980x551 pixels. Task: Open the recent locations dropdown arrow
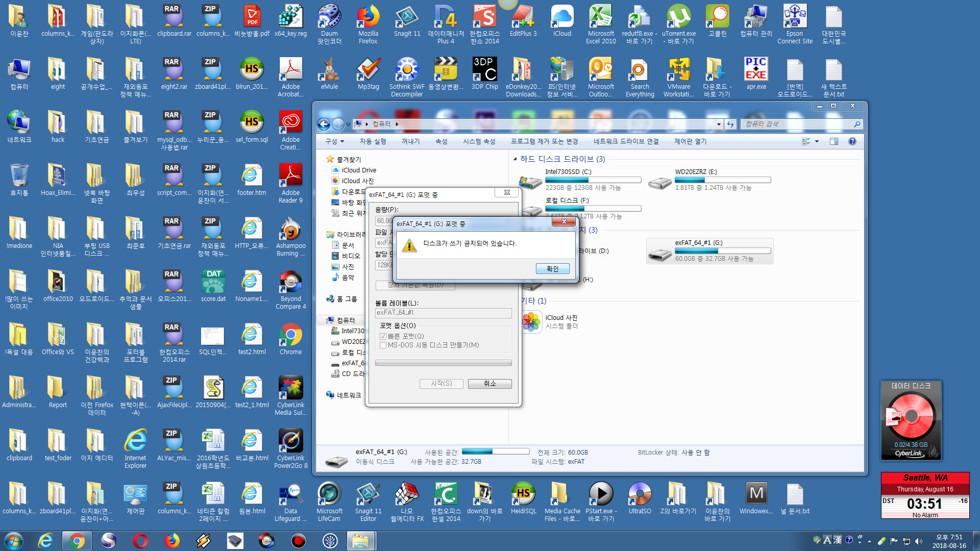(x=348, y=124)
